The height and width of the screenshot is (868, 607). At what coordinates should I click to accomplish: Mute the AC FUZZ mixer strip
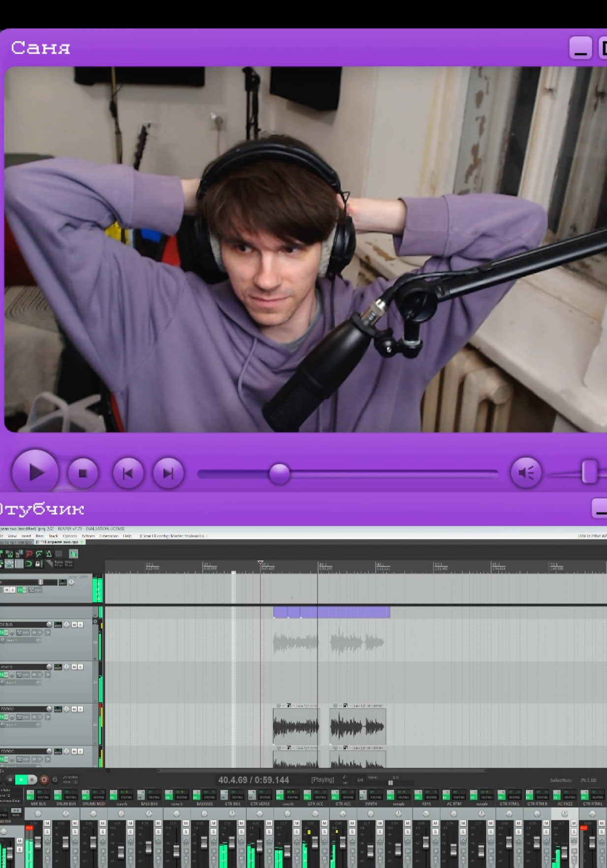[x=574, y=823]
